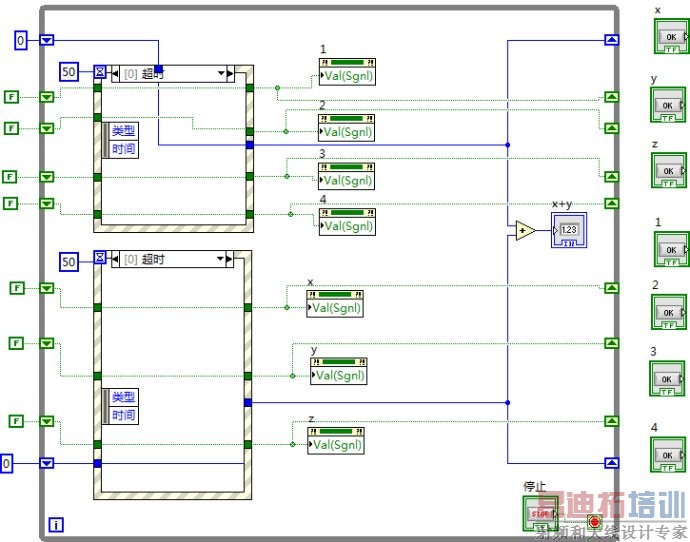Select the first green shift register on left edge
The image size is (690, 542).
(47, 97)
